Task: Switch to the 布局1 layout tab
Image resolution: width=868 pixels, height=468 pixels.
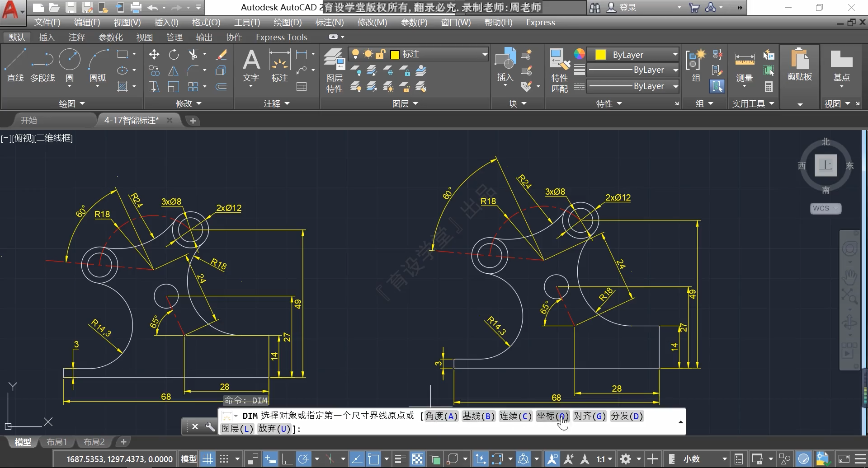Action: click(x=57, y=442)
